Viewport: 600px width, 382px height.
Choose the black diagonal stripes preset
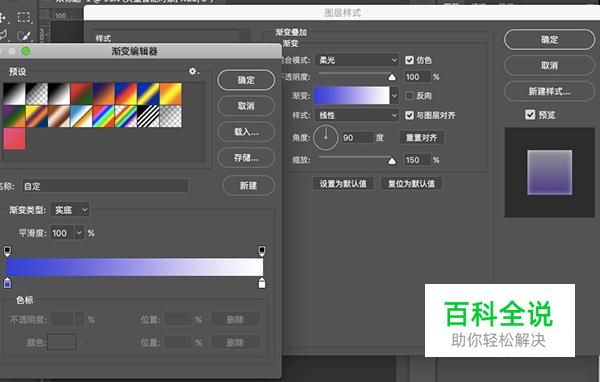coord(148,116)
